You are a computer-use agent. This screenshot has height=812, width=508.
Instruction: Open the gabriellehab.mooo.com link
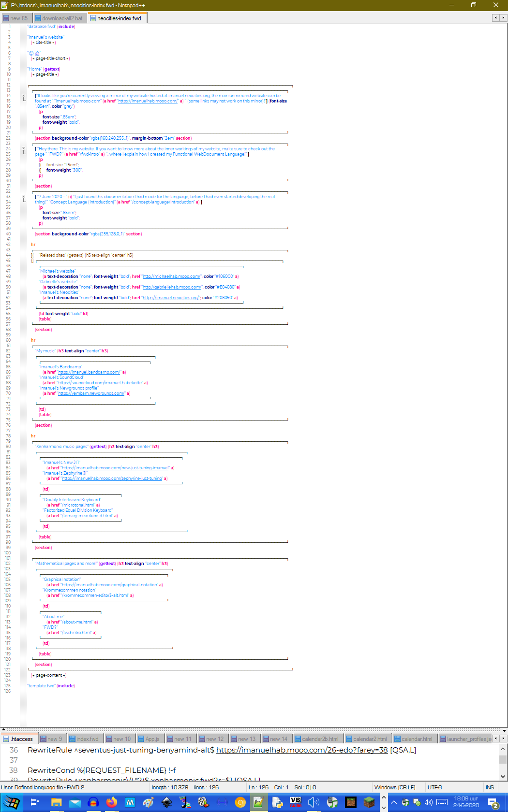pos(172,287)
